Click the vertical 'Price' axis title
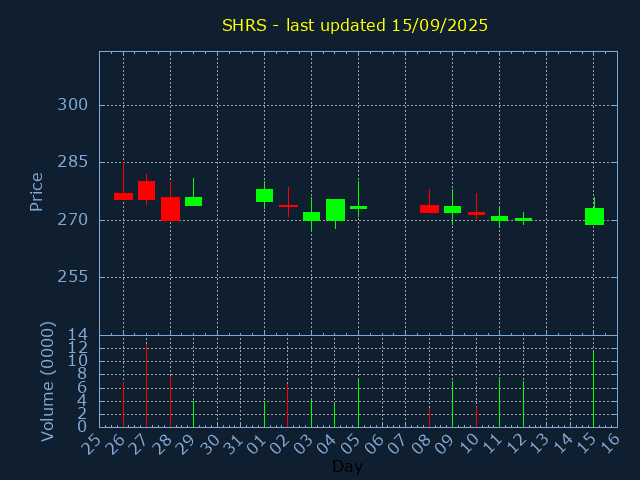The image size is (640, 480). point(36,192)
